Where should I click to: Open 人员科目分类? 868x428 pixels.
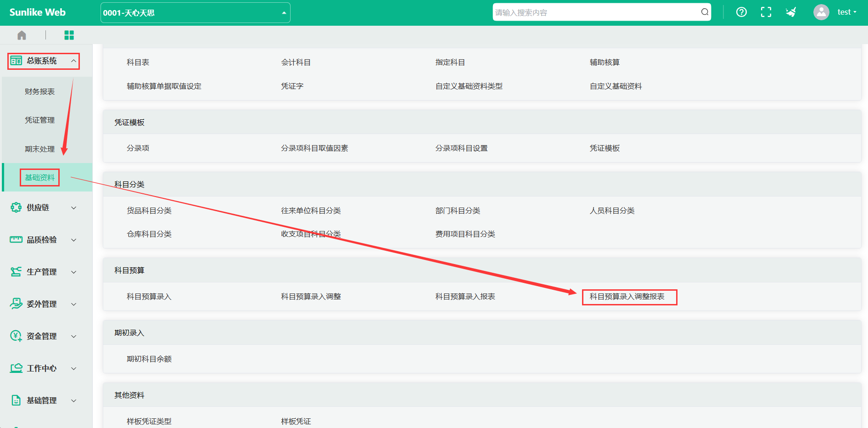(612, 211)
